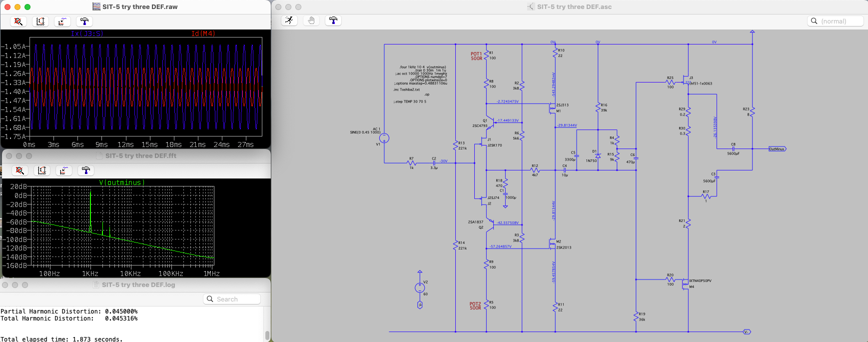This screenshot has height=342, width=868.
Task: Open Pick Visible Traces in .raw window
Action: tap(62, 21)
